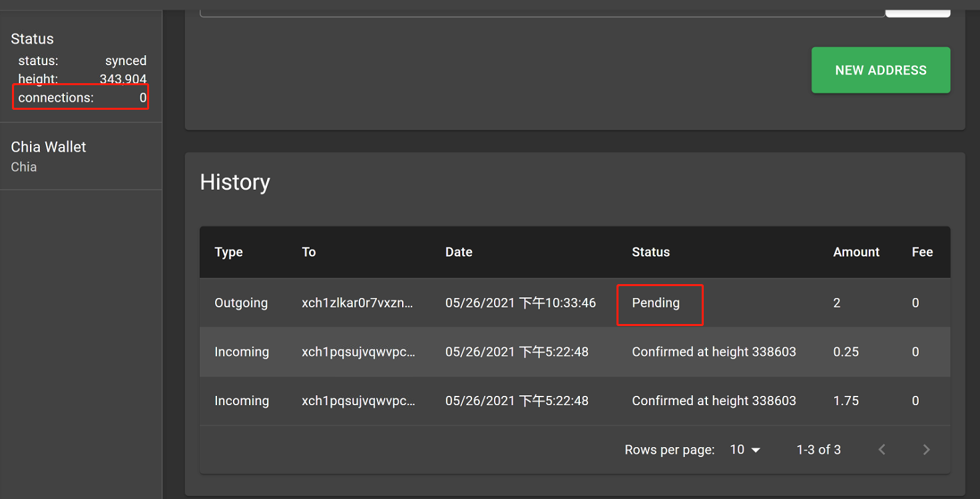
Task: Click the height value 343,904
Action: click(123, 79)
